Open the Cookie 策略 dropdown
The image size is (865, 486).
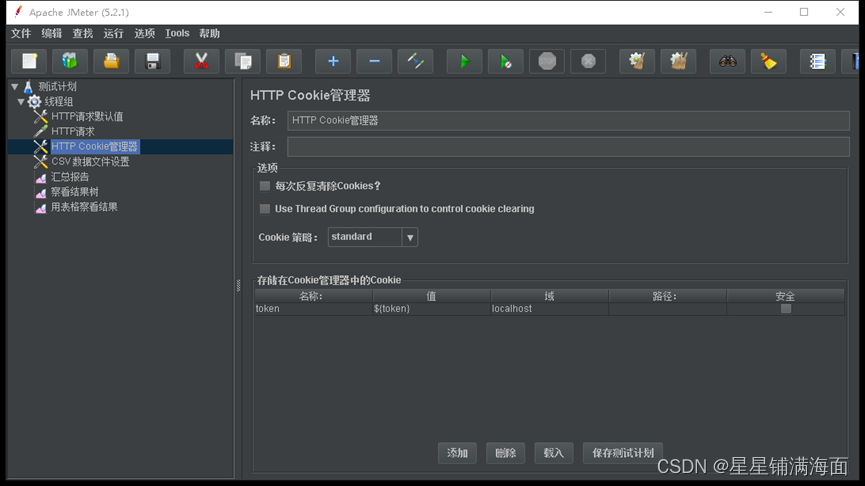click(409, 237)
